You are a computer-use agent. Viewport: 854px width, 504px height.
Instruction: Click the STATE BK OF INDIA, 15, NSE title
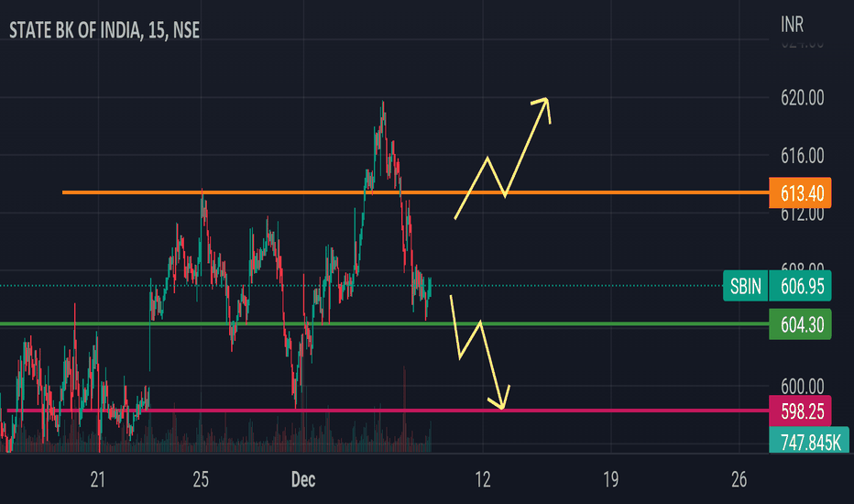(x=104, y=30)
